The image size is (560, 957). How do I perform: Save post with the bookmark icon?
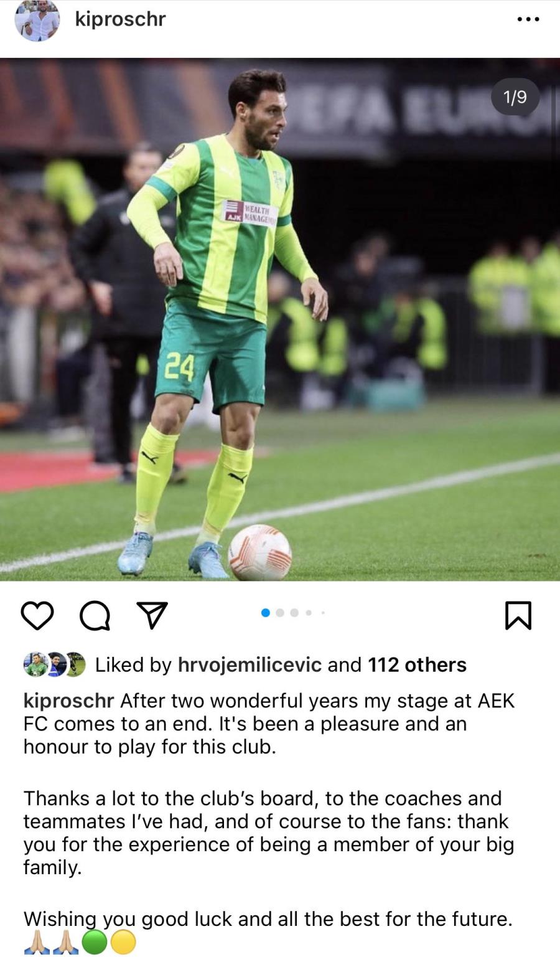click(x=518, y=615)
